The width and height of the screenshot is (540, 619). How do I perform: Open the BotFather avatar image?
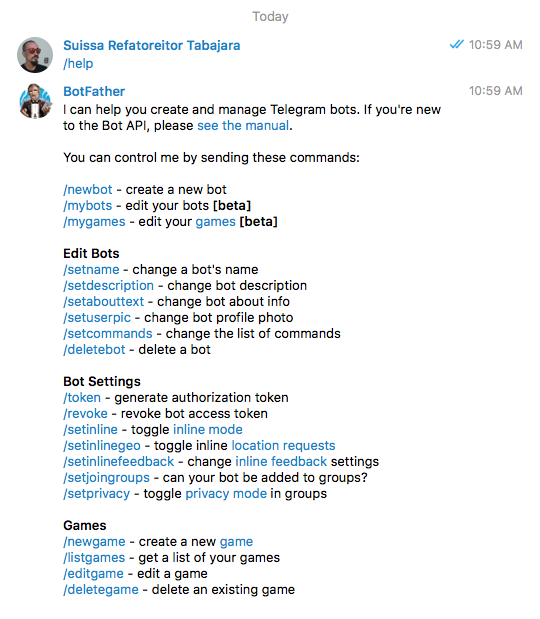[x=35, y=101]
